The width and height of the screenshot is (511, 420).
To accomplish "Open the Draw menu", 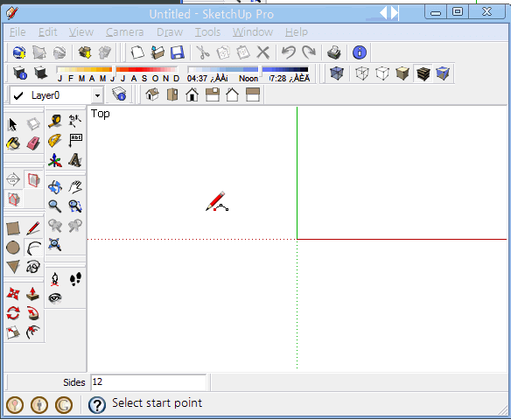I will click(x=170, y=31).
